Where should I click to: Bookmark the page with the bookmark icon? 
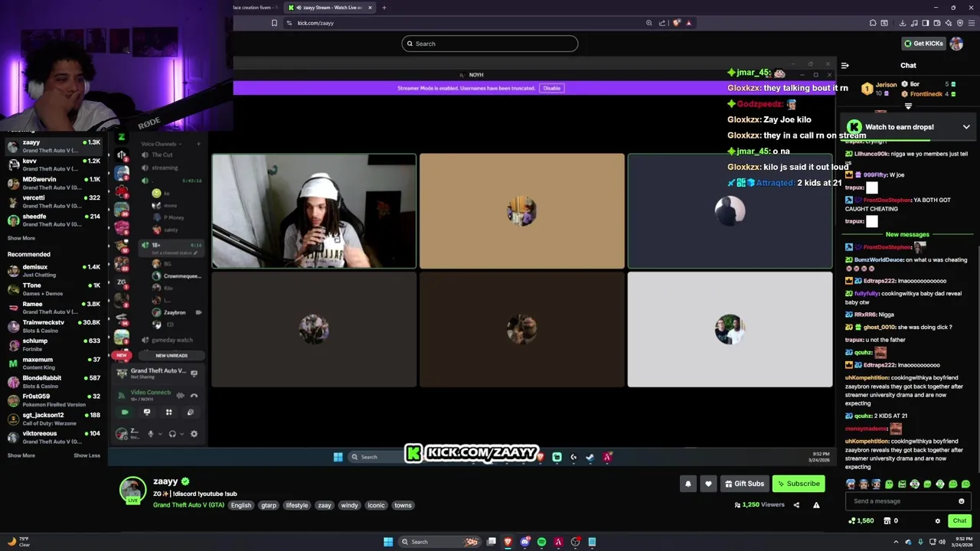point(274,23)
